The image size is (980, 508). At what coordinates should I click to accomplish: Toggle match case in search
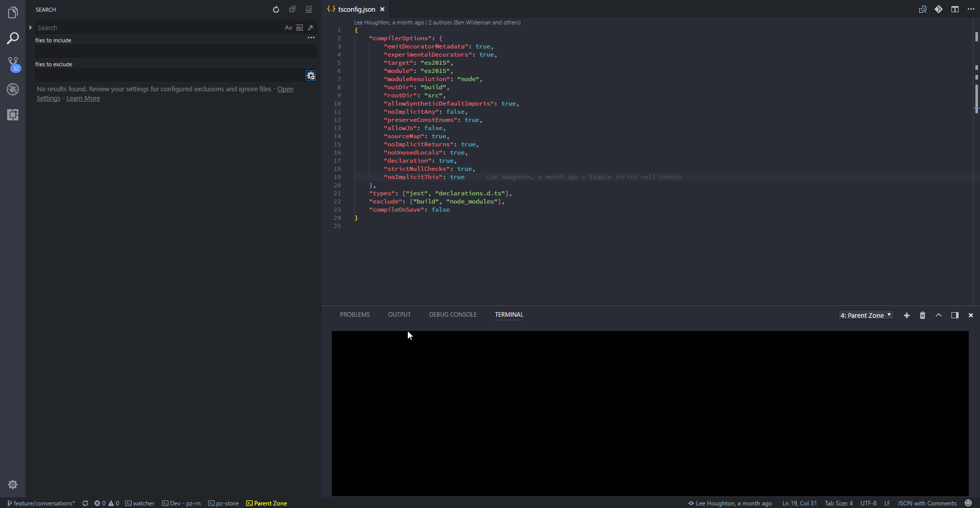point(288,28)
